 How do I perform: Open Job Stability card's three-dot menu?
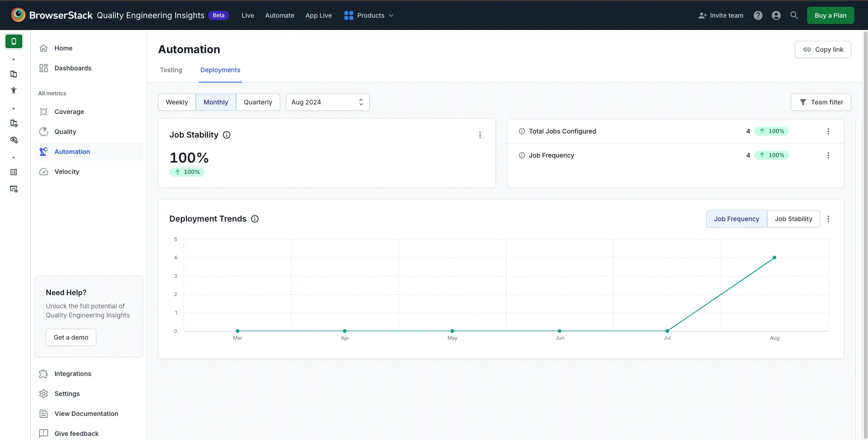[480, 134]
